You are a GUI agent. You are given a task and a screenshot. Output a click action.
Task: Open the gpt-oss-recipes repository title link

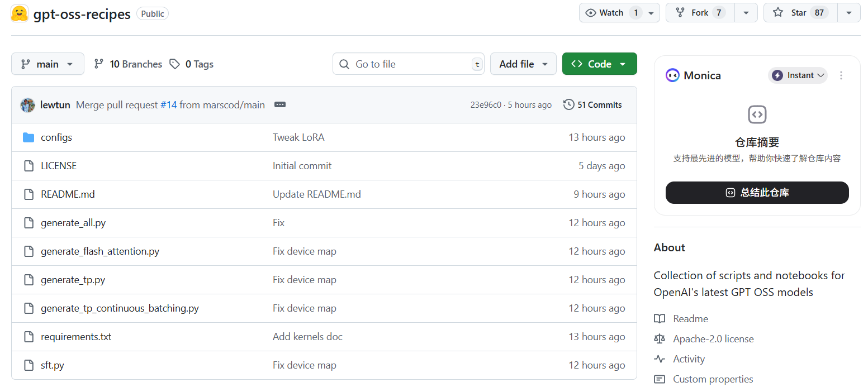(x=82, y=14)
